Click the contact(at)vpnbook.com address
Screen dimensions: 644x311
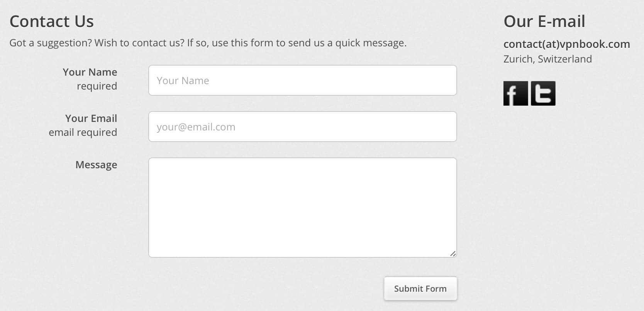566,44
